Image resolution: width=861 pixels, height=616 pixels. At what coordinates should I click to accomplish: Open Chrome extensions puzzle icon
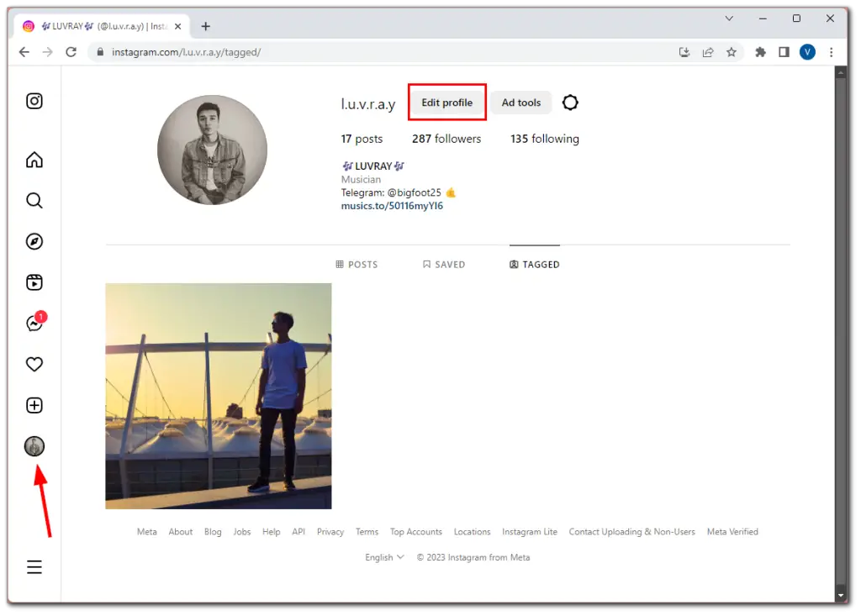tap(759, 51)
